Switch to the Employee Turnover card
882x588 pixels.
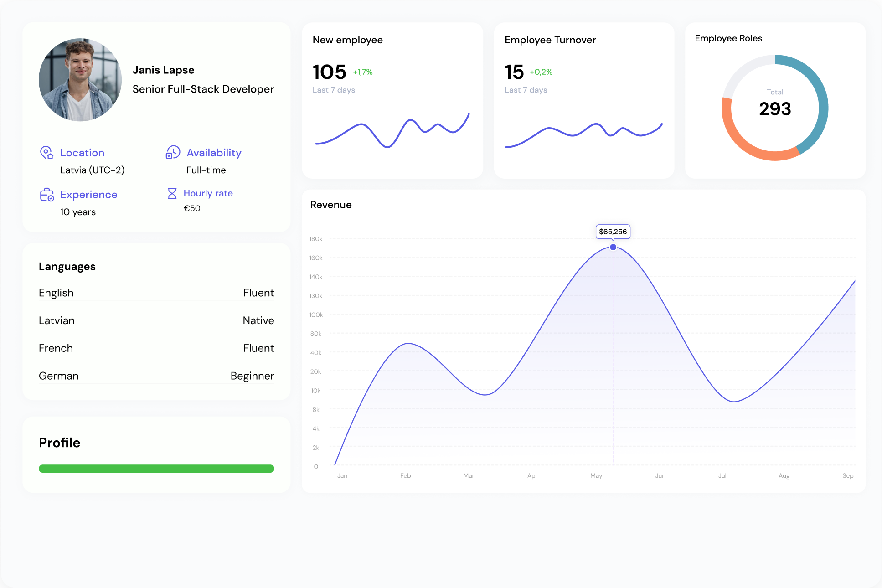(x=550, y=40)
